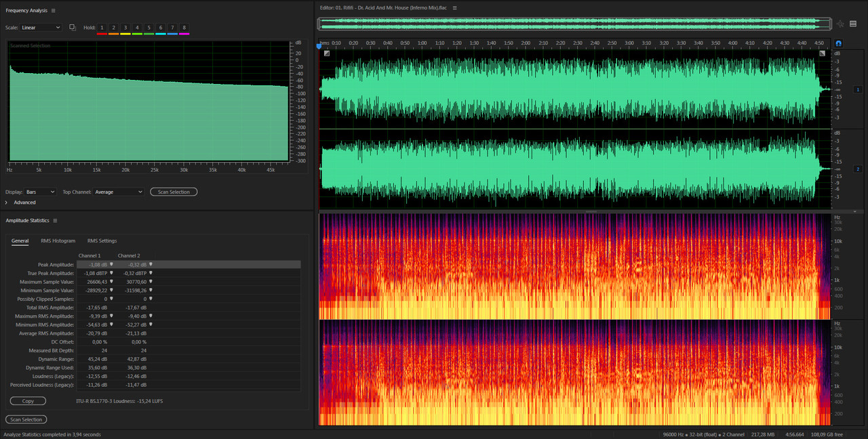Image resolution: width=868 pixels, height=439 pixels.
Task: Click Scan Selection in Amplitude Statistics
Action: click(x=26, y=419)
